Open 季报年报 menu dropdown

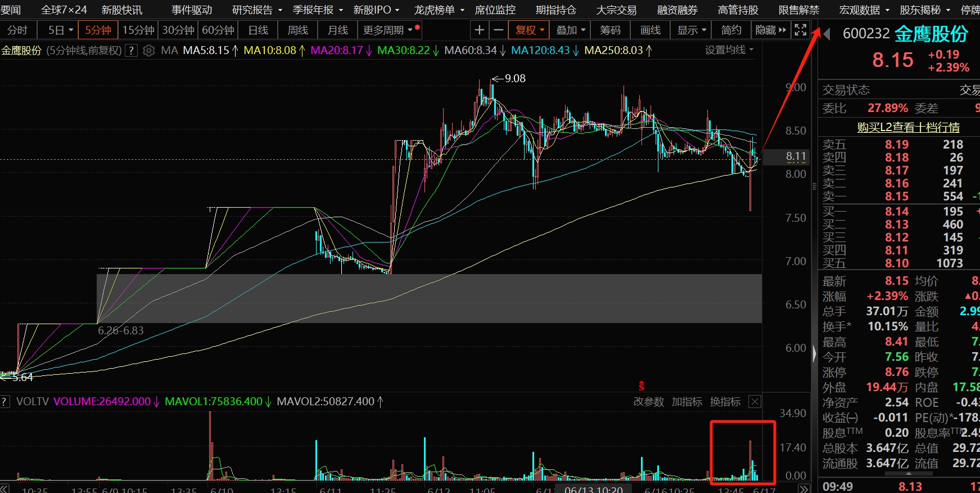click(318, 10)
